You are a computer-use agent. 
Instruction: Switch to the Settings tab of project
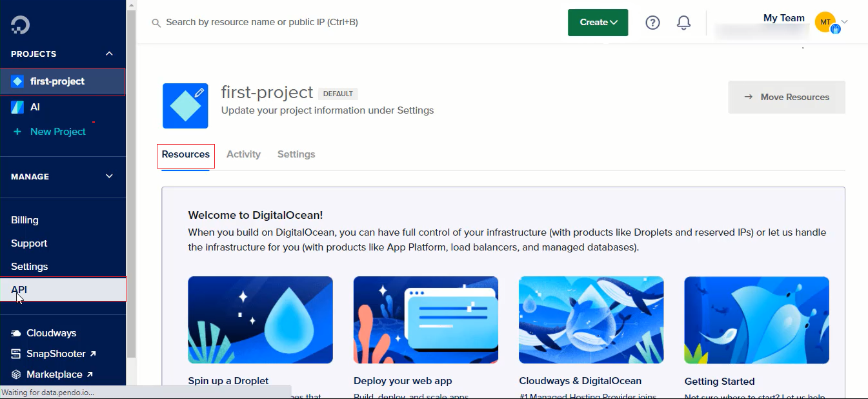tap(296, 154)
